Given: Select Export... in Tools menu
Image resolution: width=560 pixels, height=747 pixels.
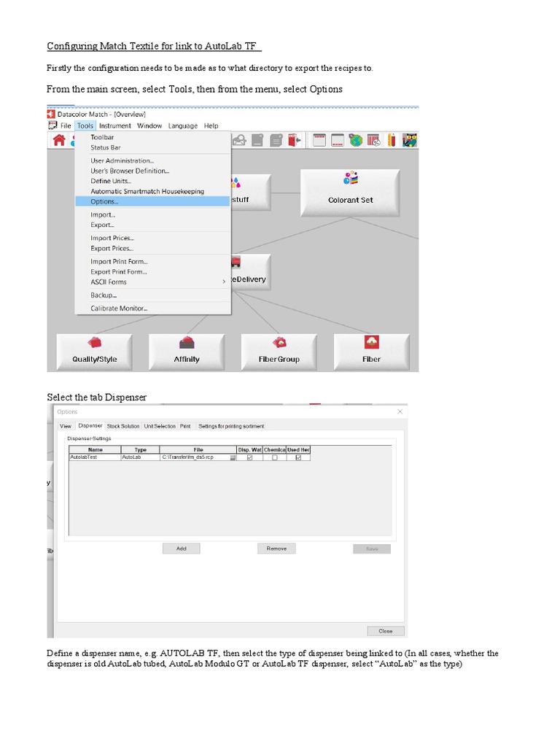Looking at the screenshot, I should pyautogui.click(x=152, y=225).
